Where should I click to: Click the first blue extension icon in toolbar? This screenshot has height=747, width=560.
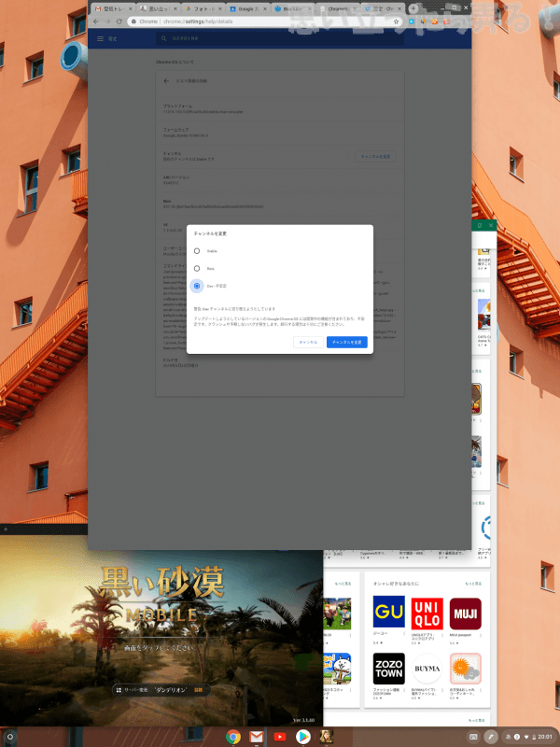pyautogui.click(x=412, y=21)
